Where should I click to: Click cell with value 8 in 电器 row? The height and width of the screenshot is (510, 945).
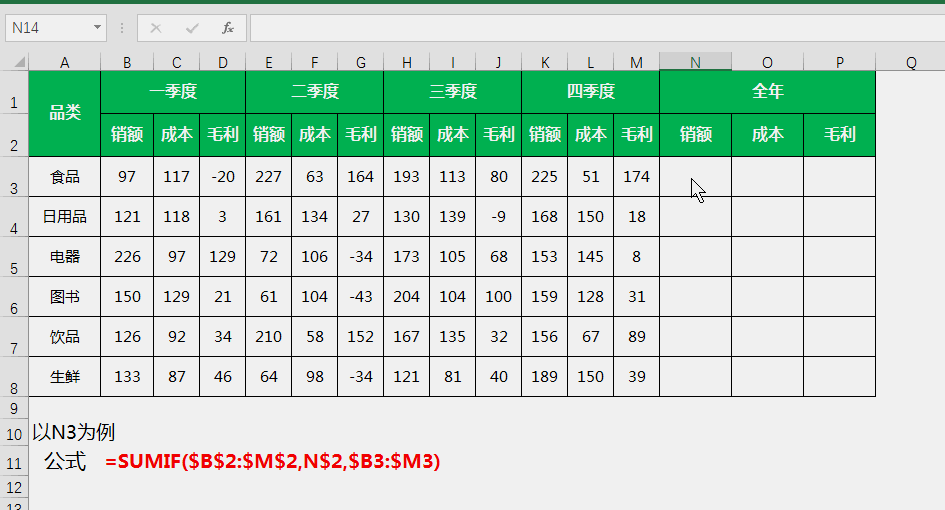[636, 257]
